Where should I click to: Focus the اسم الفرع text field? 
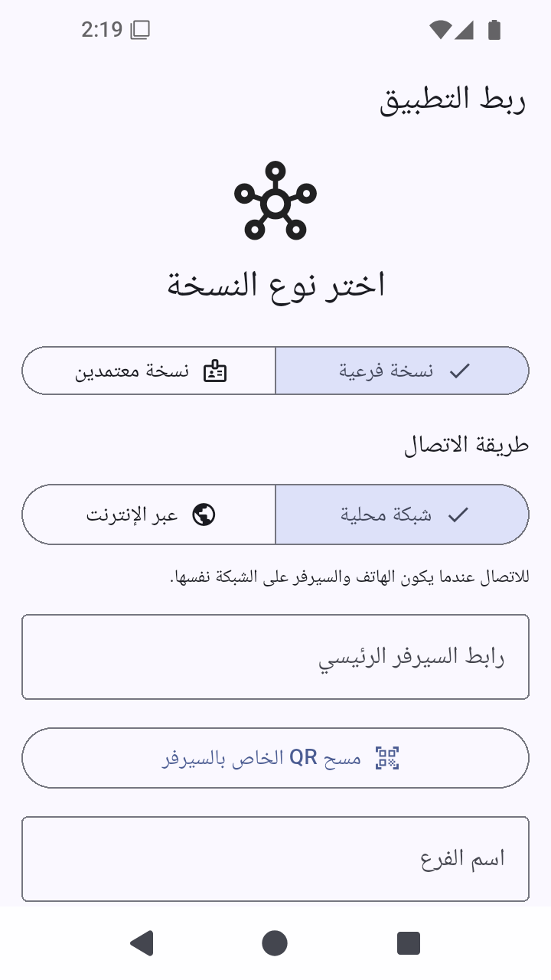[x=275, y=859]
